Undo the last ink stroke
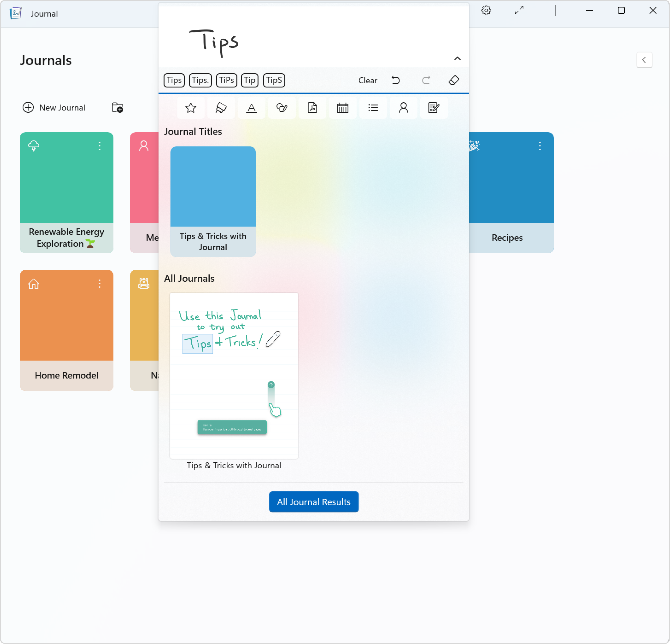Screen dimensions: 670x644 (x=395, y=80)
